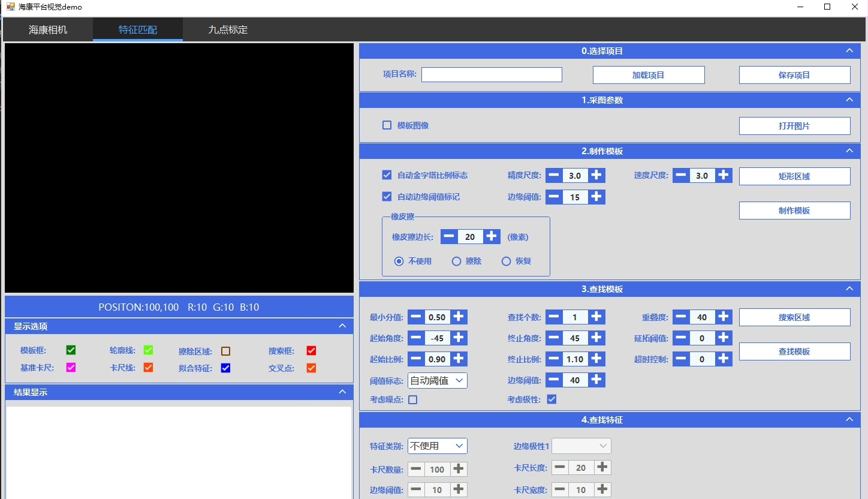Toggle the 自动边缘阈值标记 checkbox
This screenshot has height=499, width=868.
387,196
